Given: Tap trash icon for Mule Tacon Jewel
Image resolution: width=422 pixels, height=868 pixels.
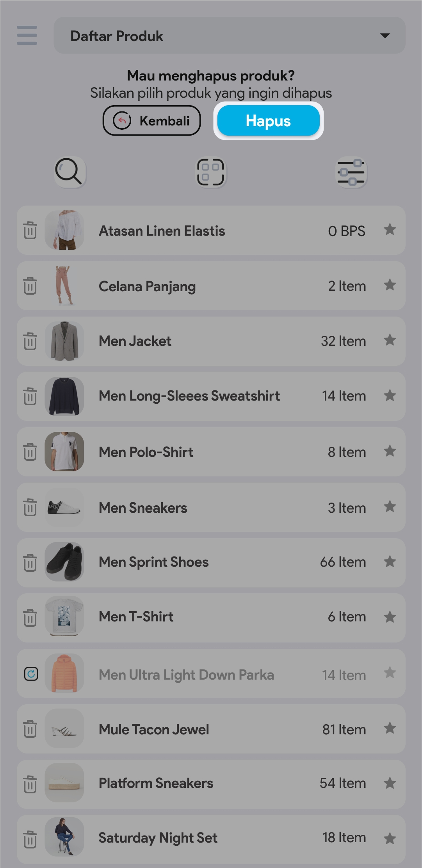Looking at the screenshot, I should (30, 729).
